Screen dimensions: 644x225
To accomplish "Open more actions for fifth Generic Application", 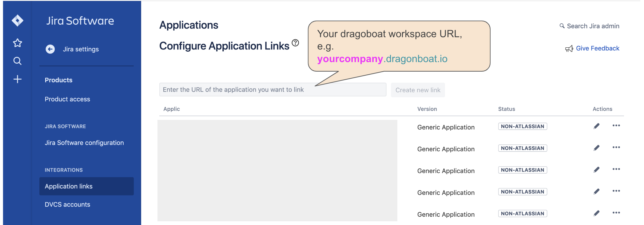I will tap(616, 213).
